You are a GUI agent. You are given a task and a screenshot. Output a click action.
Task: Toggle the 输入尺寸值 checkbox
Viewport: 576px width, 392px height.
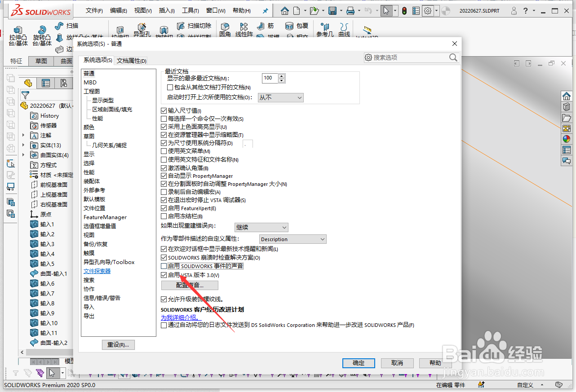[164, 110]
